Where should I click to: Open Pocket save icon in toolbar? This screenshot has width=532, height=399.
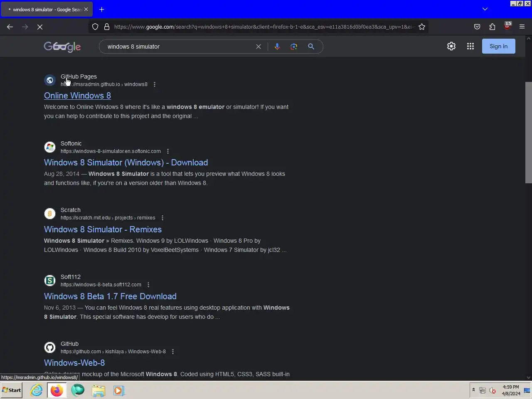[x=477, y=27]
